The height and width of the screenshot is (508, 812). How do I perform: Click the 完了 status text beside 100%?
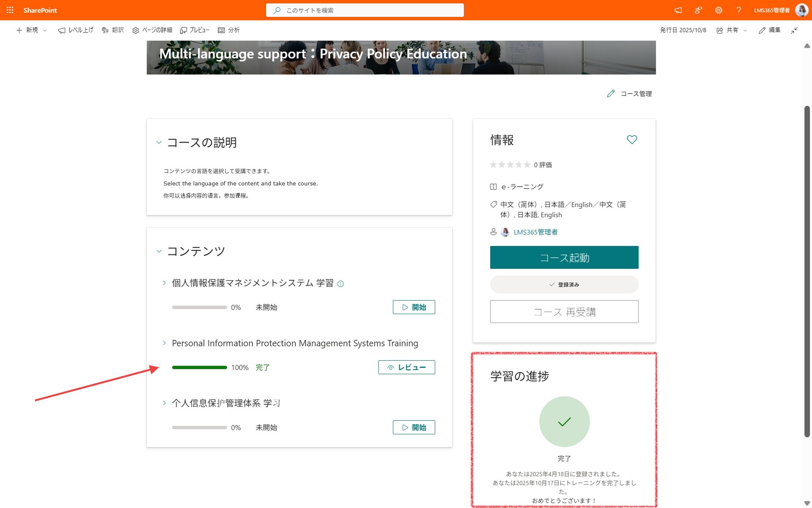coord(263,367)
